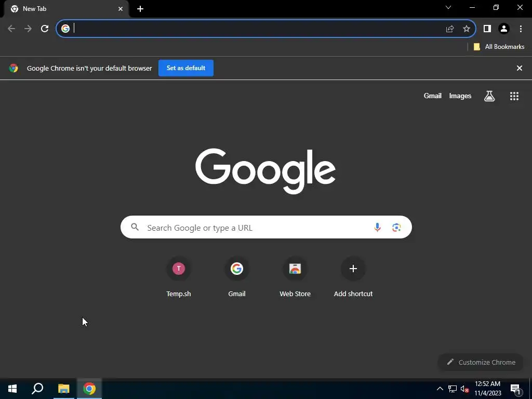
Task: Open the Windows Start menu
Action: (12, 389)
